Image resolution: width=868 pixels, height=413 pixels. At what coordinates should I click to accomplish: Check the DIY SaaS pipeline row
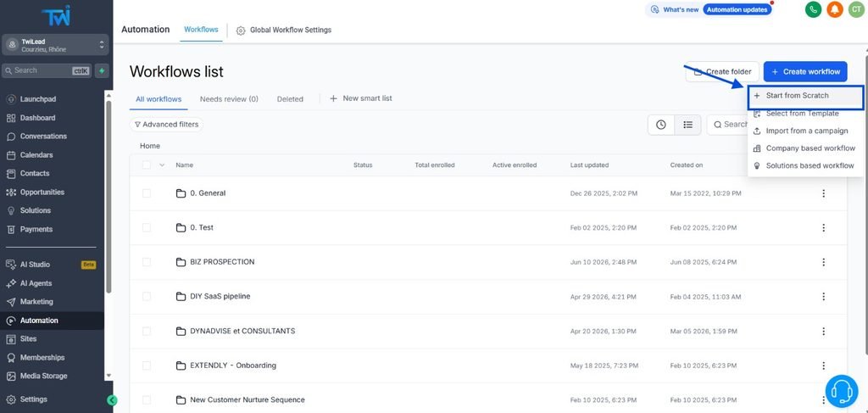(146, 297)
